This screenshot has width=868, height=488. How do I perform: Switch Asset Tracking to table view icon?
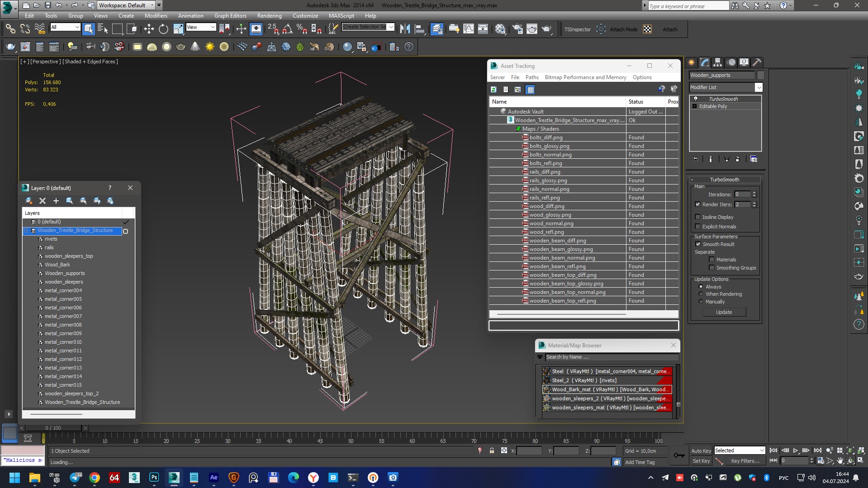point(531,90)
